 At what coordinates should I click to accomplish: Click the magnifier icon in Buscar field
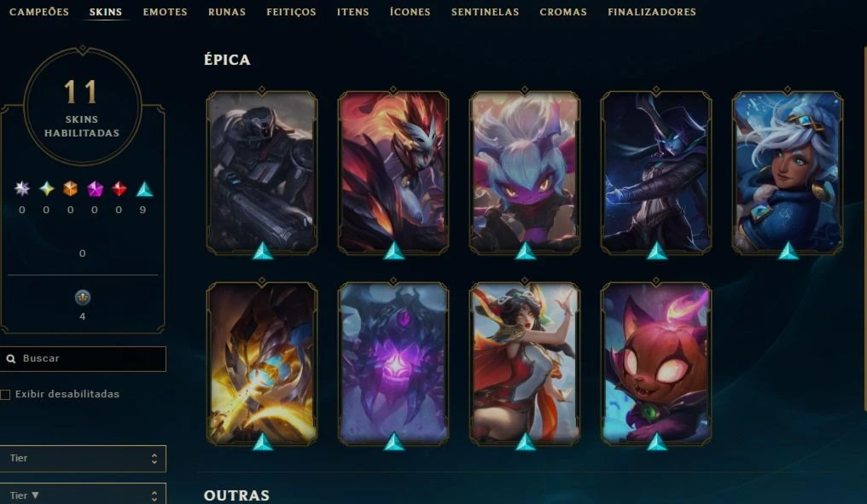(10, 359)
